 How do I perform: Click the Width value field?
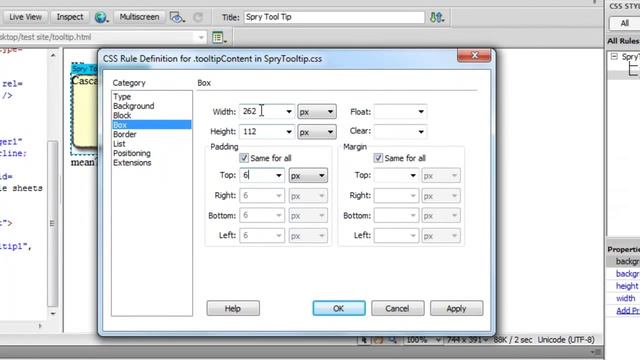coord(262,111)
